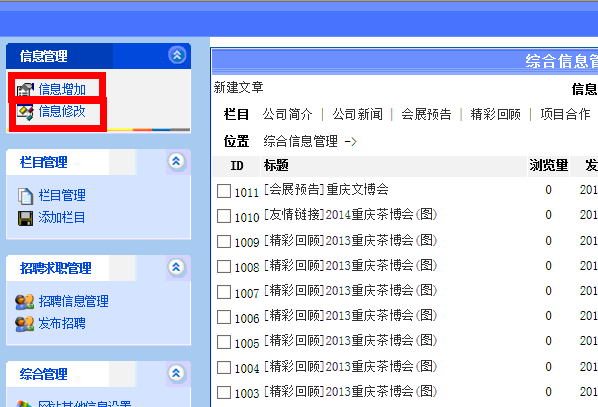Image resolution: width=598 pixels, height=407 pixels.
Task: Collapse the 信息管理 panel
Action: coord(177,55)
